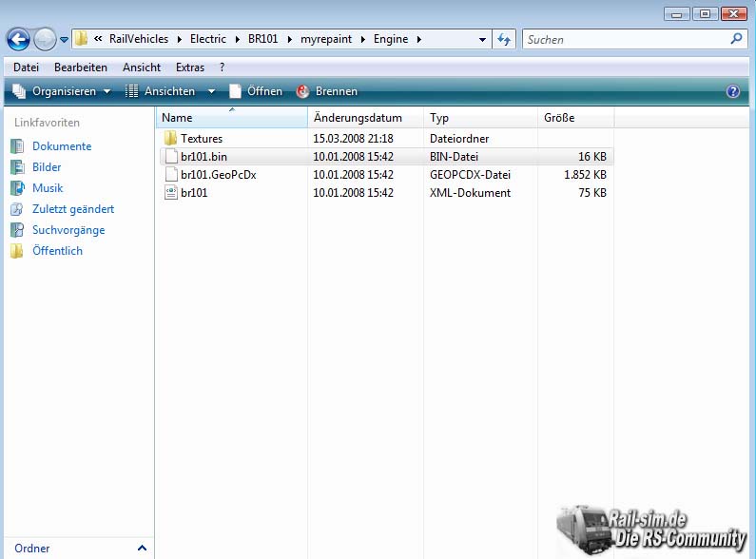
Task: Select the br101.bin file
Action: (x=204, y=157)
